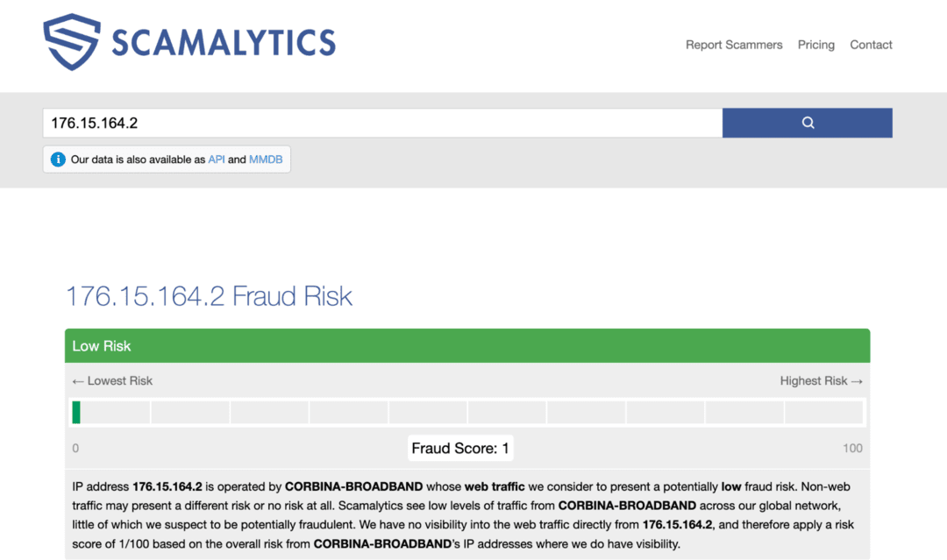Click the blue info circle icon
This screenshot has width=947, height=560.
58,159
